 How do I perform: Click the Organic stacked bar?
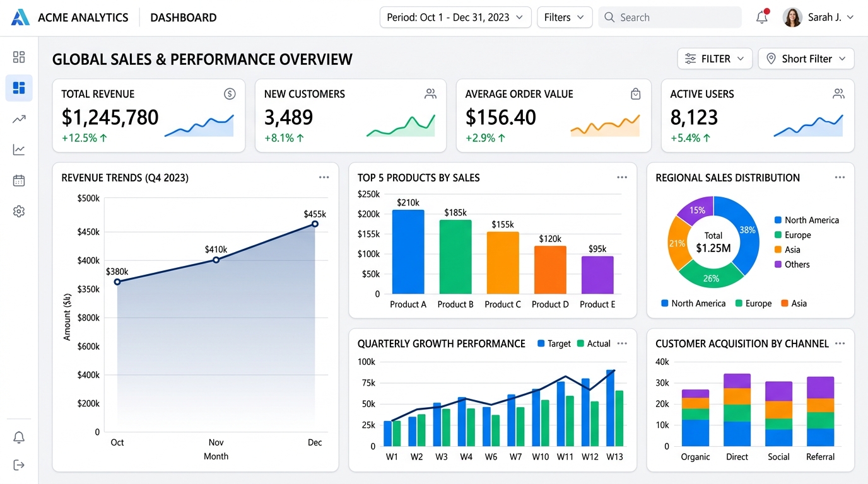695,418
